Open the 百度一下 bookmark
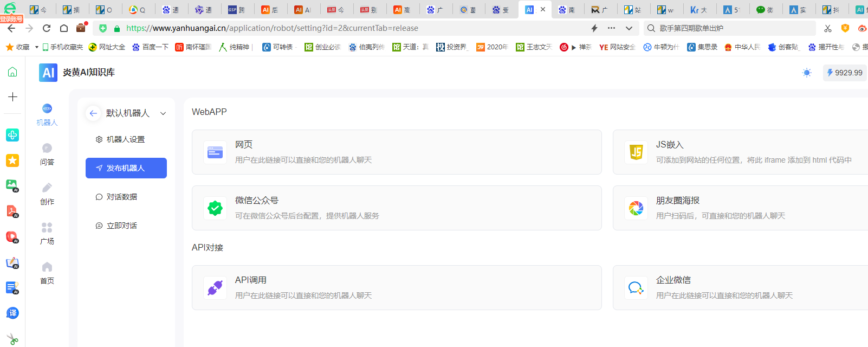 [150, 47]
